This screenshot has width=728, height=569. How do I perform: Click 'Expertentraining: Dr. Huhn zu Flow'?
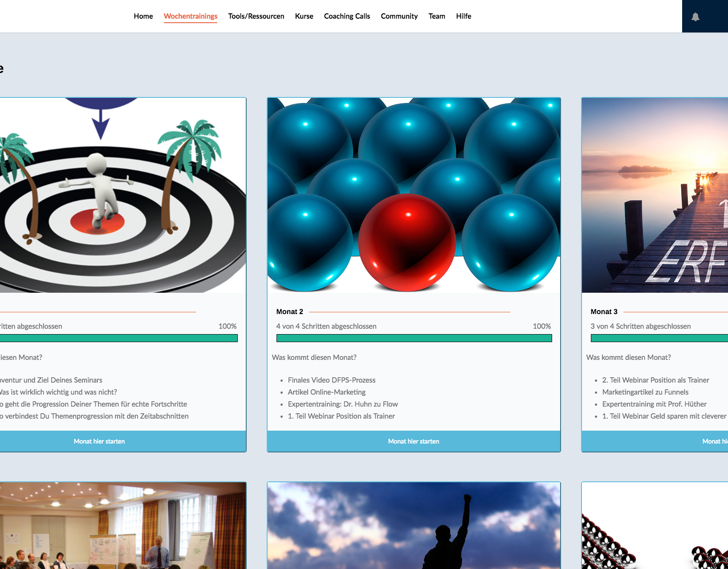click(343, 404)
